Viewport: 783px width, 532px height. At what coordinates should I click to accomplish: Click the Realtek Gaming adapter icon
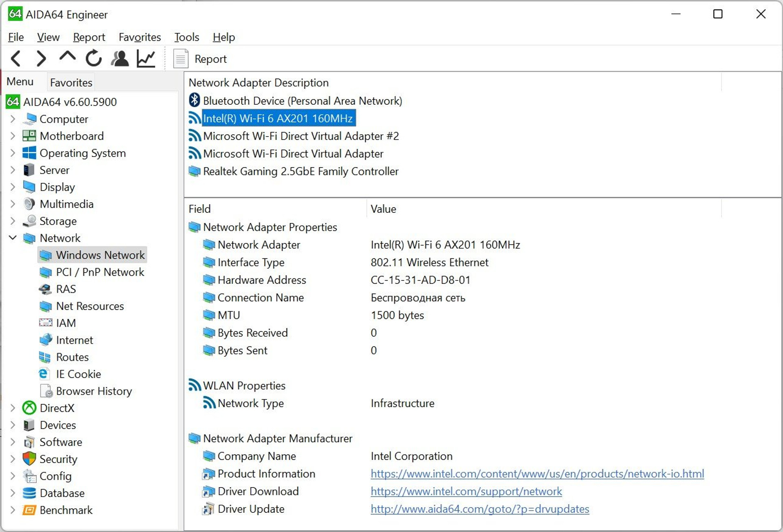coord(195,171)
